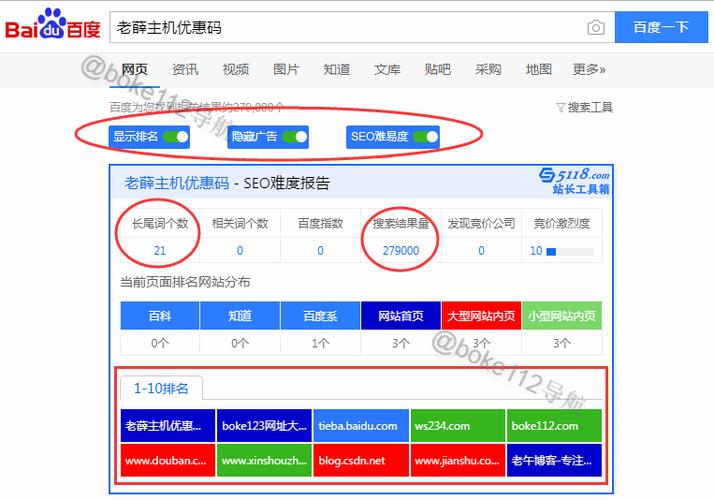
Task: Click the 竞价激烈度 progress bar
Action: coord(570,251)
